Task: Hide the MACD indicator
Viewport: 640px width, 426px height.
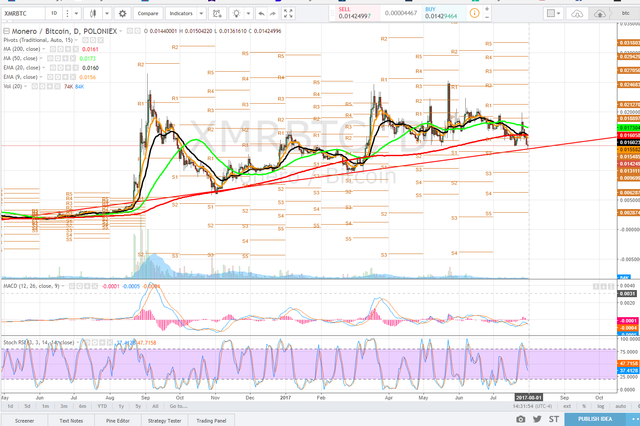Action: tap(72, 286)
